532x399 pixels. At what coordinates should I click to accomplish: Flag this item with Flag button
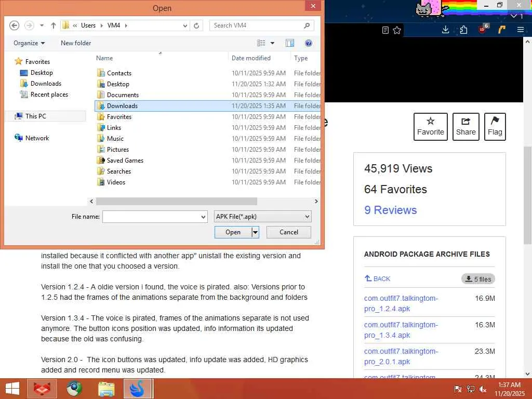click(x=495, y=127)
